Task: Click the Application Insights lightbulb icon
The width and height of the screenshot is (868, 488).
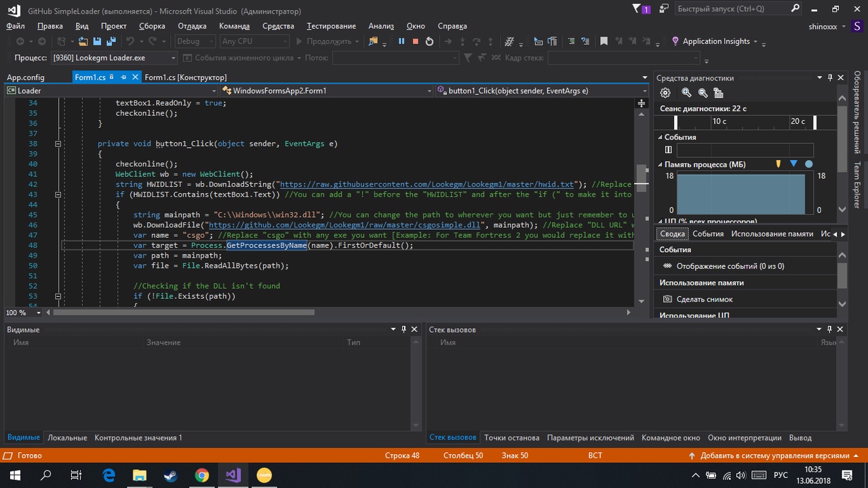Action: tap(675, 41)
